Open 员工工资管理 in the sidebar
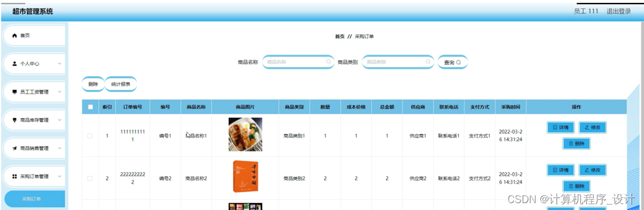Viewport: 644px width, 210px height. pyautogui.click(x=34, y=92)
